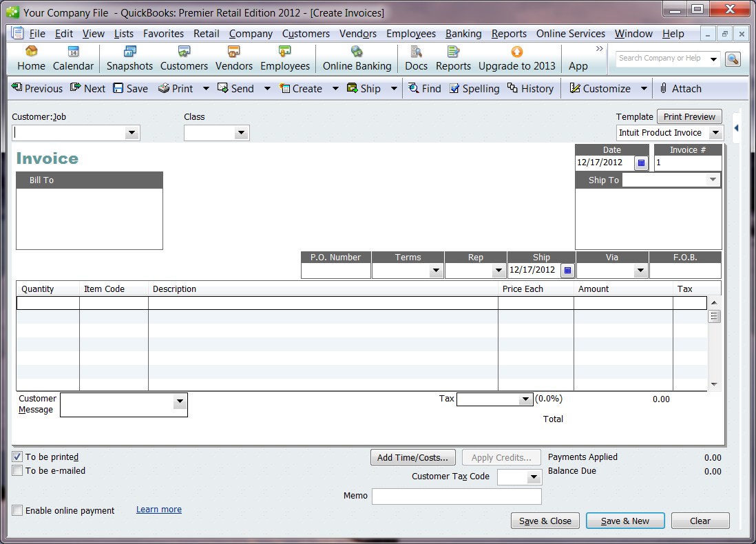The height and width of the screenshot is (544, 756).
Task: Open the Calendar icon on toolbar
Action: [x=74, y=59]
